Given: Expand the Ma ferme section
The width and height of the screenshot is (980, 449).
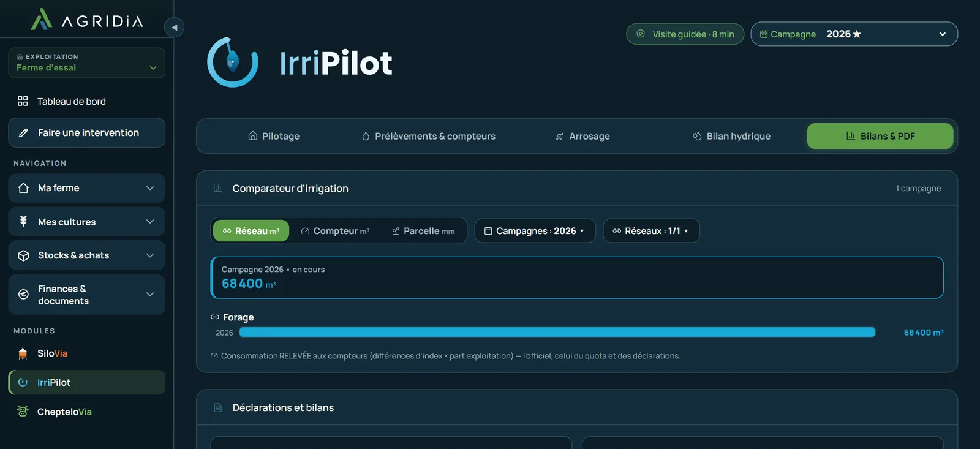Looking at the screenshot, I should (x=86, y=188).
